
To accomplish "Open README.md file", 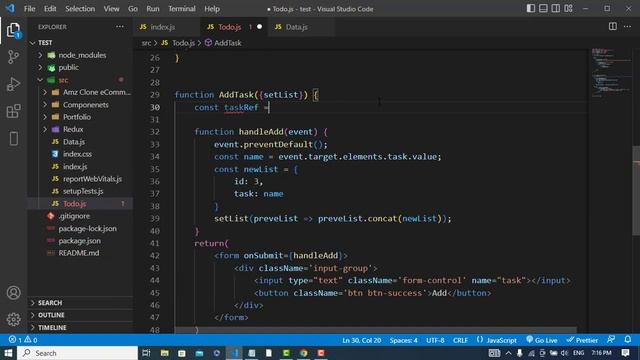I will click(x=79, y=253).
